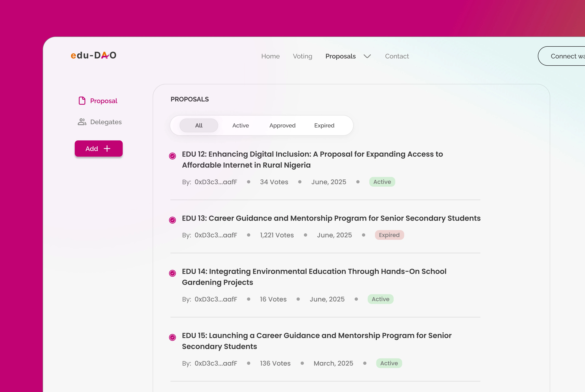Click the Expired status badge on EDU 13
Viewport: 585px width, 392px height.
point(389,235)
